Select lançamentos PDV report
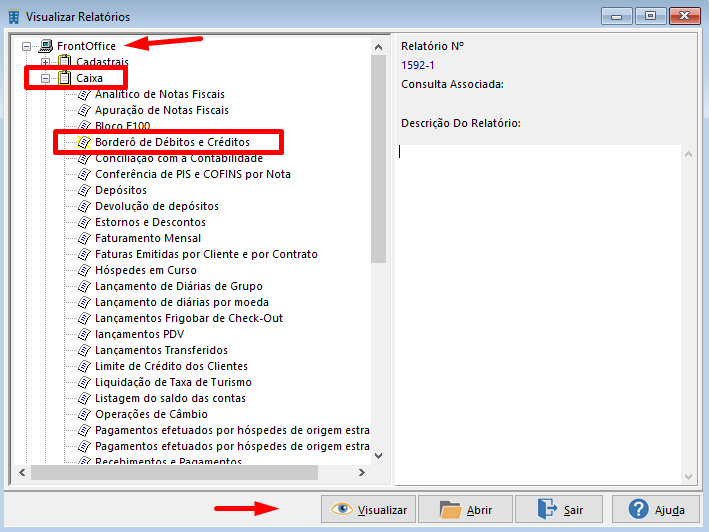Viewport: 709px width, 532px height. pos(139,334)
